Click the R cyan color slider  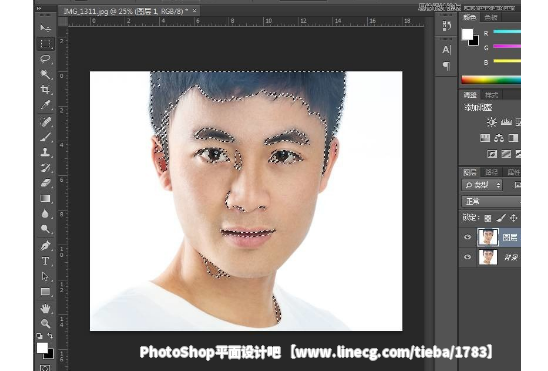(507, 32)
